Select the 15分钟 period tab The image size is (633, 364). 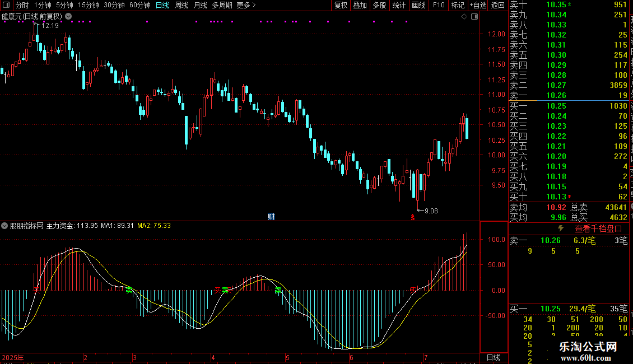pos(88,5)
